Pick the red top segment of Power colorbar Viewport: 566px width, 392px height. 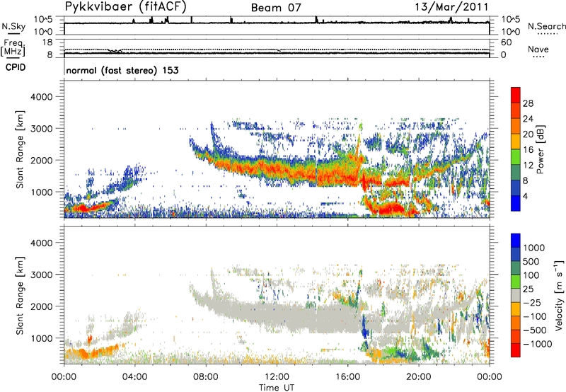point(516,94)
